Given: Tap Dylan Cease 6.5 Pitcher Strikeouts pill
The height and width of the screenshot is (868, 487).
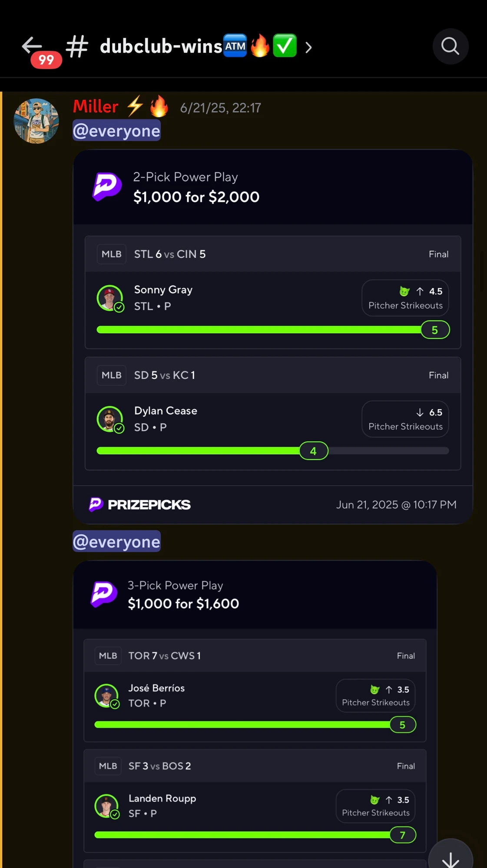Looking at the screenshot, I should pos(405,419).
